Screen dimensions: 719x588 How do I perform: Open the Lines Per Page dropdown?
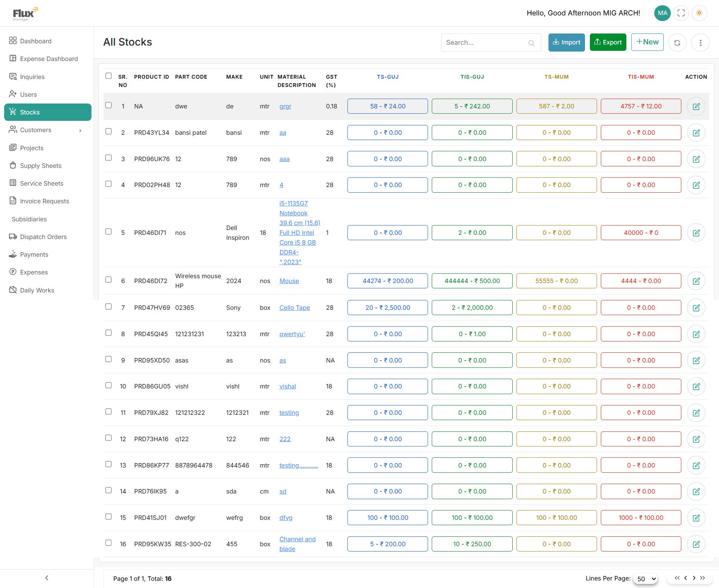[646, 579]
